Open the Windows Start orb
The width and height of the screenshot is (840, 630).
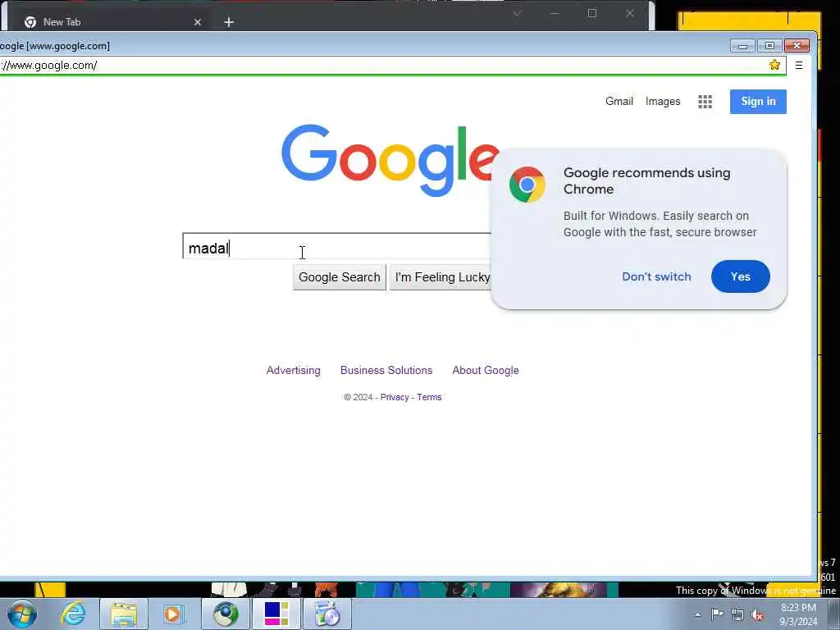22,614
